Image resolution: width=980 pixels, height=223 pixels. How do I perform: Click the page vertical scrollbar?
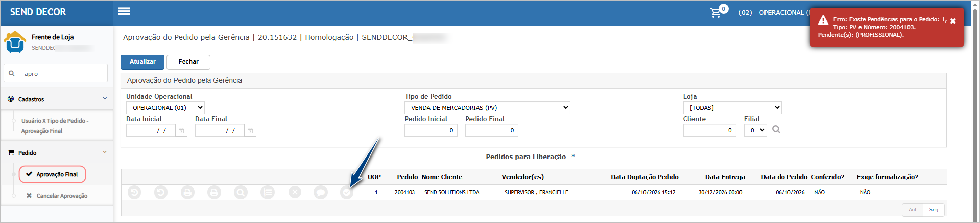click(975, 111)
